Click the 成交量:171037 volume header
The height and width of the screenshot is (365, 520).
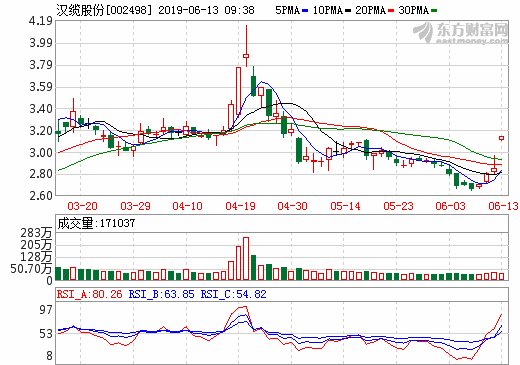[96, 223]
